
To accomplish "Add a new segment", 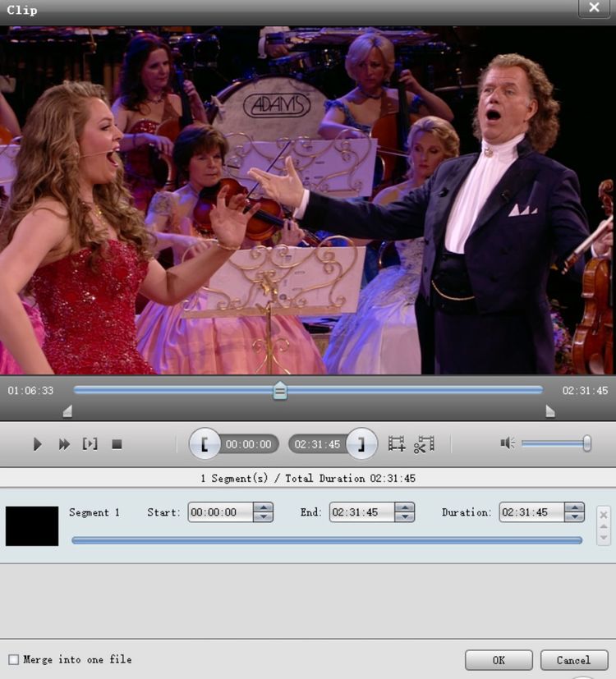I will click(397, 444).
